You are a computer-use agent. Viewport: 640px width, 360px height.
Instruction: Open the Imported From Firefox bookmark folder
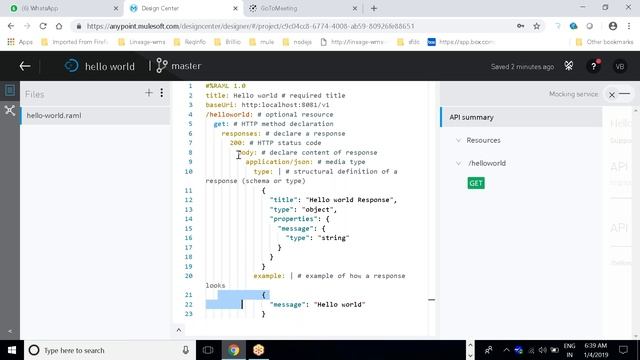75,42
